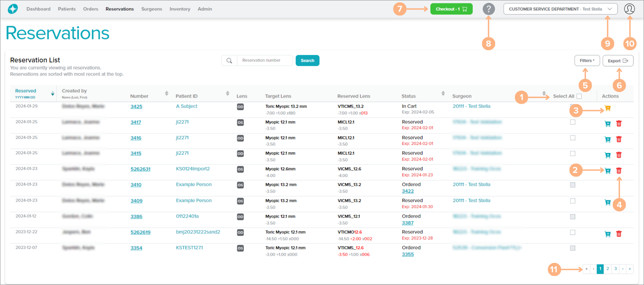The width and height of the screenshot is (644, 285).
Task: Tick the checkbox for reservation 3417
Action: click(x=572, y=122)
